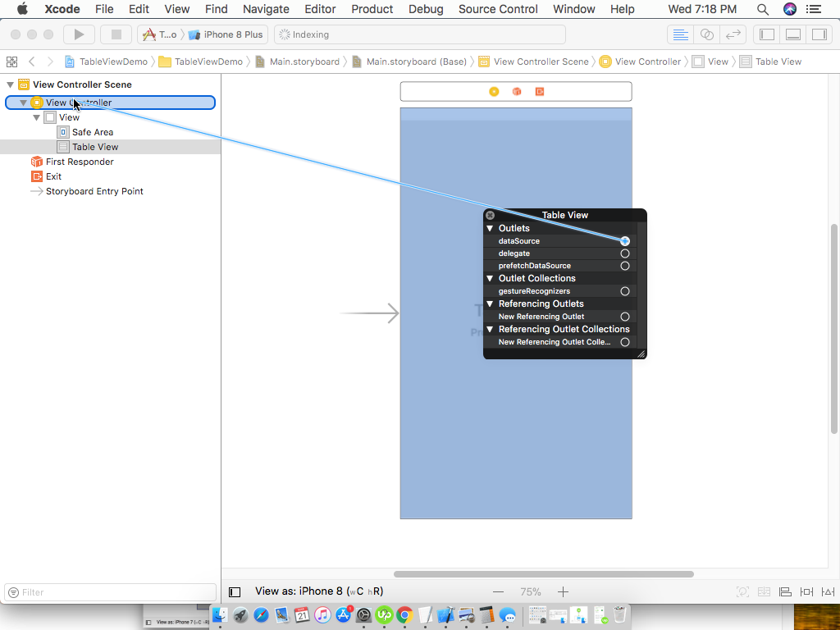Click the Embed In Stack button
Image resolution: width=840 pixels, height=630 pixels.
tap(764, 592)
